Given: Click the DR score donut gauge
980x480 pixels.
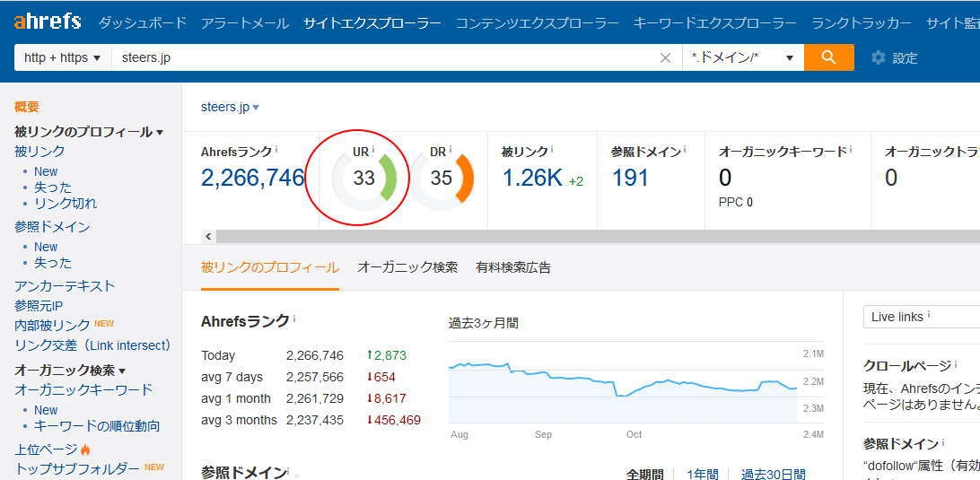Looking at the screenshot, I should coord(442,178).
